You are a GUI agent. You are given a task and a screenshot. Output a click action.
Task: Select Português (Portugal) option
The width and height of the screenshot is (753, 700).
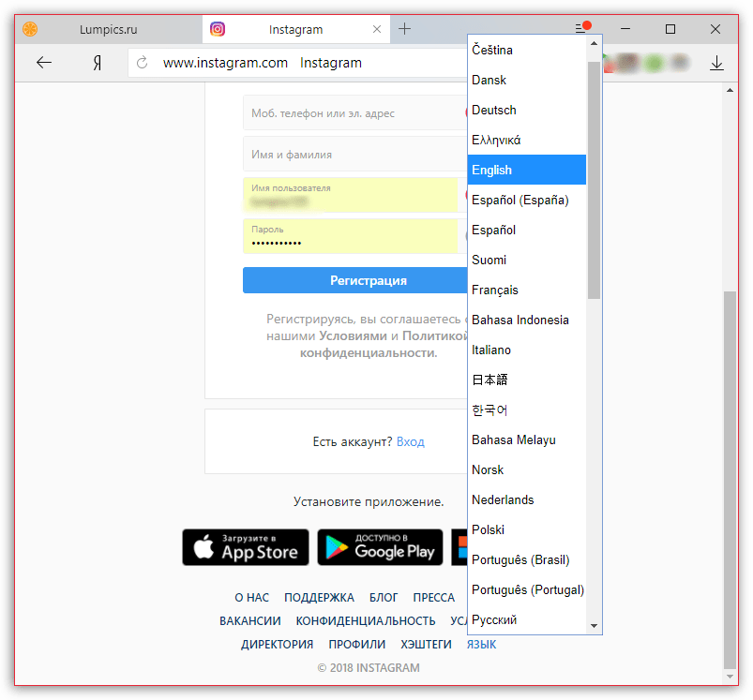pos(526,589)
